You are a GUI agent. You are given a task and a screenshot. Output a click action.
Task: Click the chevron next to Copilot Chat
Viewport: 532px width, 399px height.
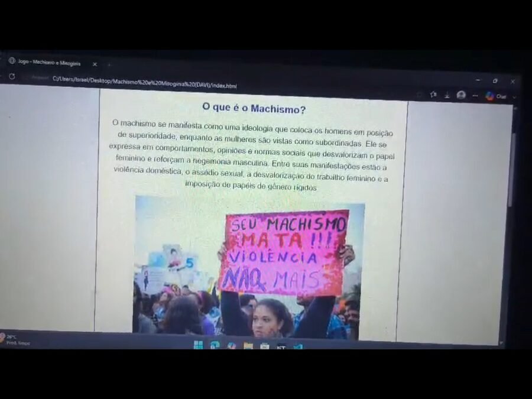[514, 97]
